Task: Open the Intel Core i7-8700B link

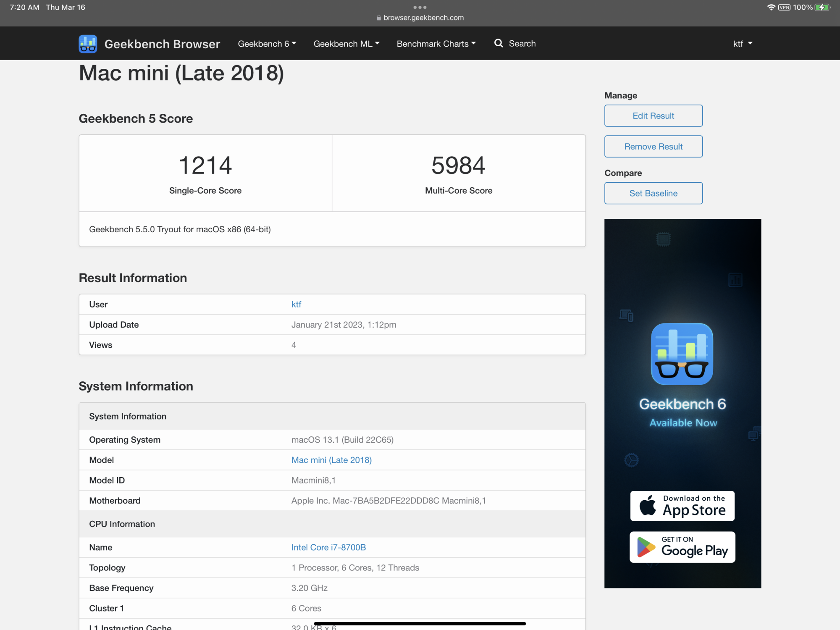Action: [328, 547]
